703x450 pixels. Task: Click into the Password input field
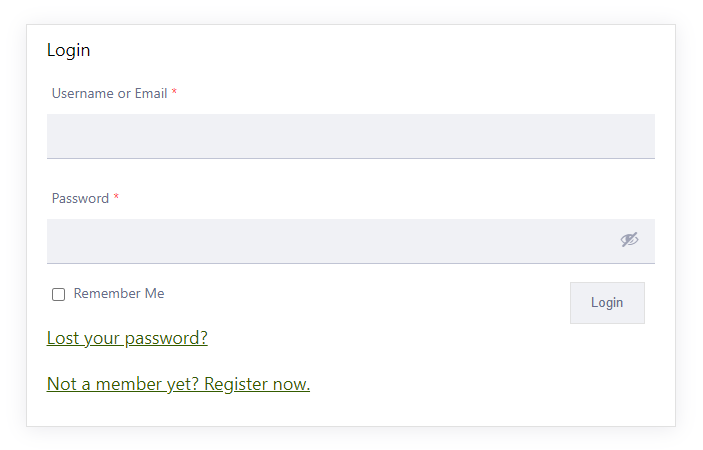(x=330, y=241)
